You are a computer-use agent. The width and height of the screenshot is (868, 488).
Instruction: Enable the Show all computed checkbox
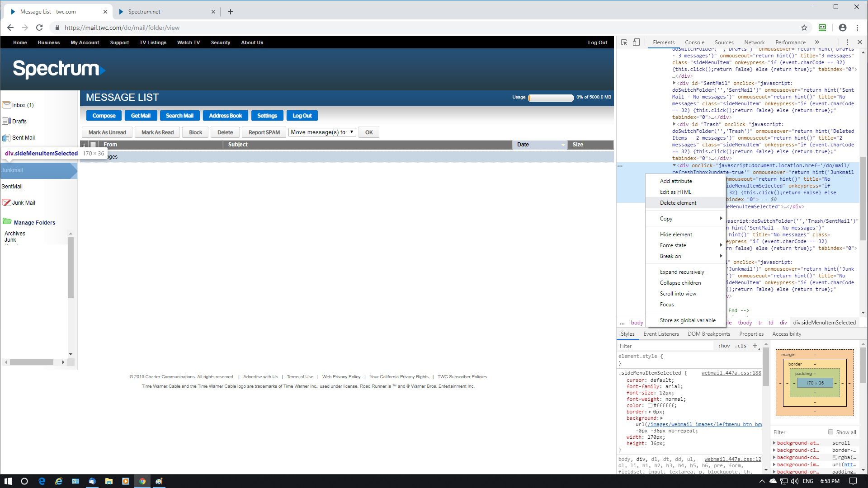pyautogui.click(x=830, y=432)
